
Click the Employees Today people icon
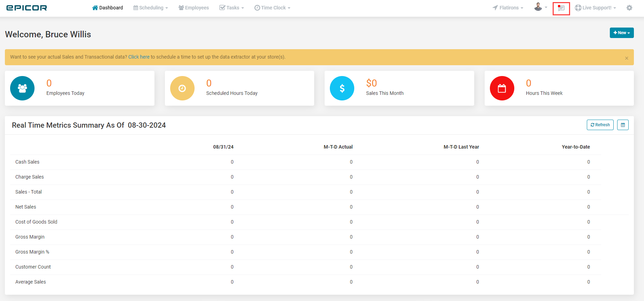[22, 88]
